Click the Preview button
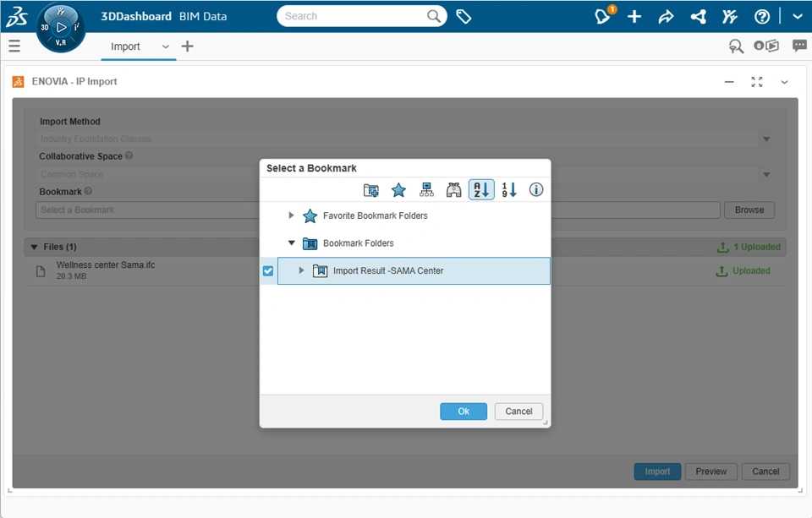Viewport: 812px width, 518px height. 711,472
